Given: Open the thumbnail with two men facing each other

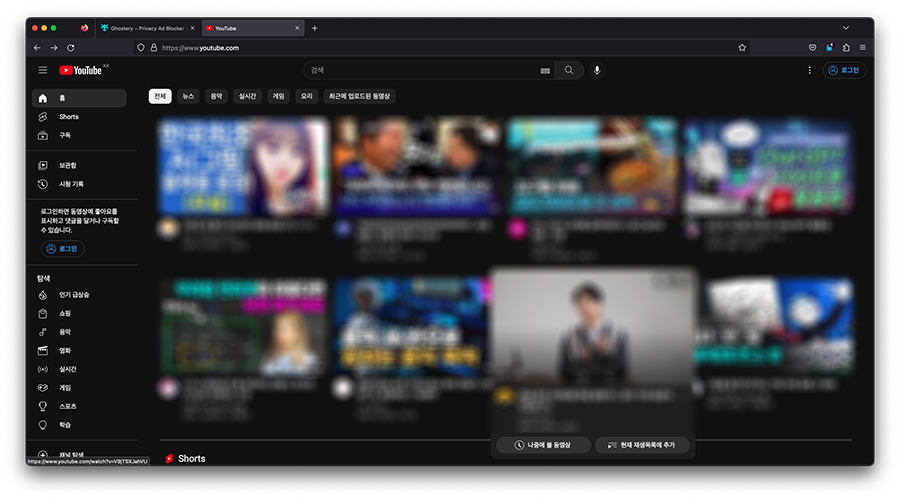Looking at the screenshot, I should 417,166.
